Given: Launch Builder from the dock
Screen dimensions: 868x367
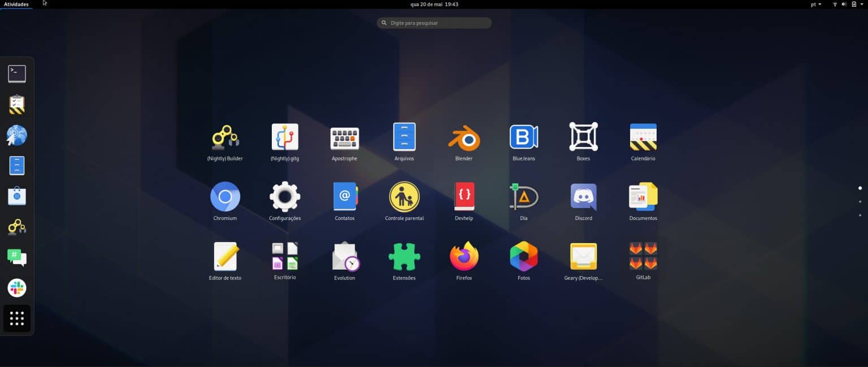Looking at the screenshot, I should [17, 227].
